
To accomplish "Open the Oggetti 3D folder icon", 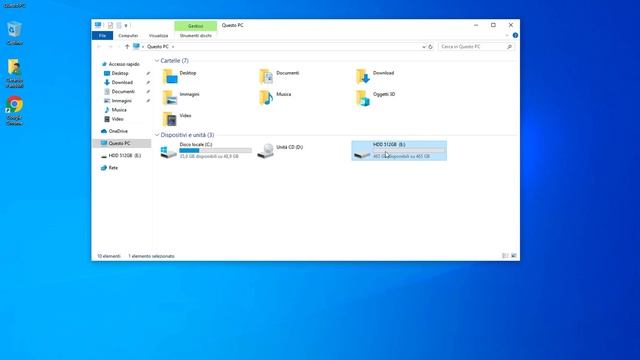I will pos(363,98).
